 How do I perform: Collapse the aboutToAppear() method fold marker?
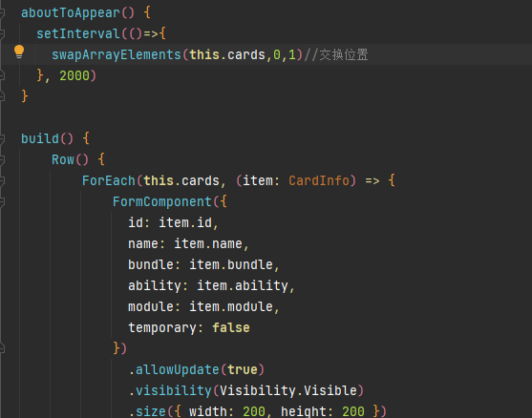2,12
